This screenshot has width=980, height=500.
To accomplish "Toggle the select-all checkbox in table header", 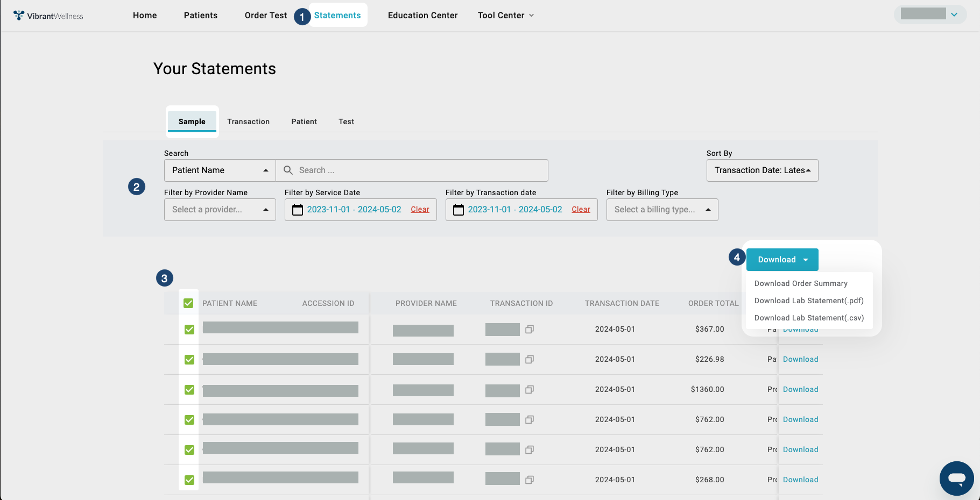I will pos(188,303).
